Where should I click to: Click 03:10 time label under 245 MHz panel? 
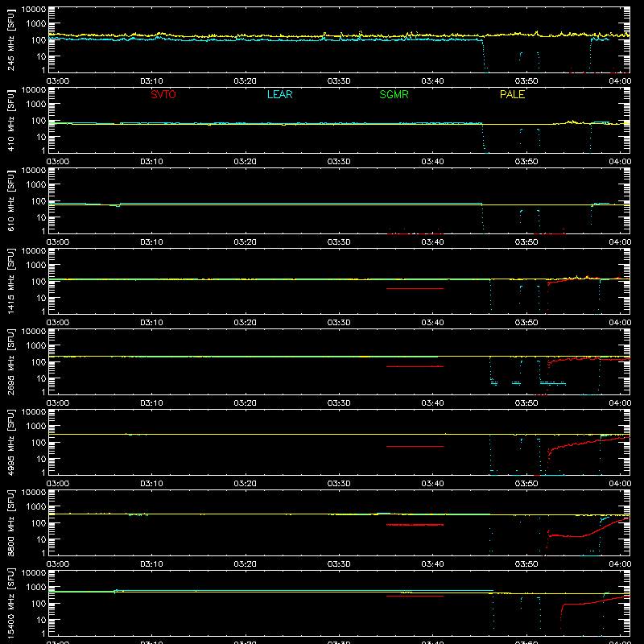tap(151, 81)
